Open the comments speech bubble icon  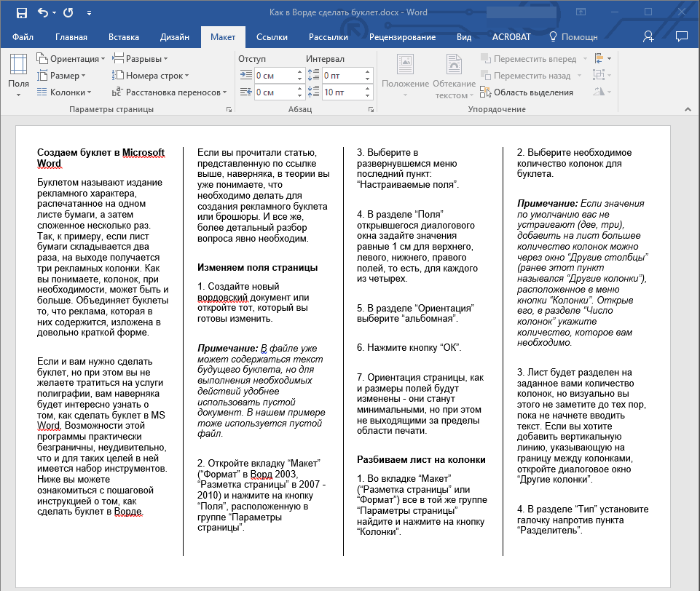[x=681, y=36]
